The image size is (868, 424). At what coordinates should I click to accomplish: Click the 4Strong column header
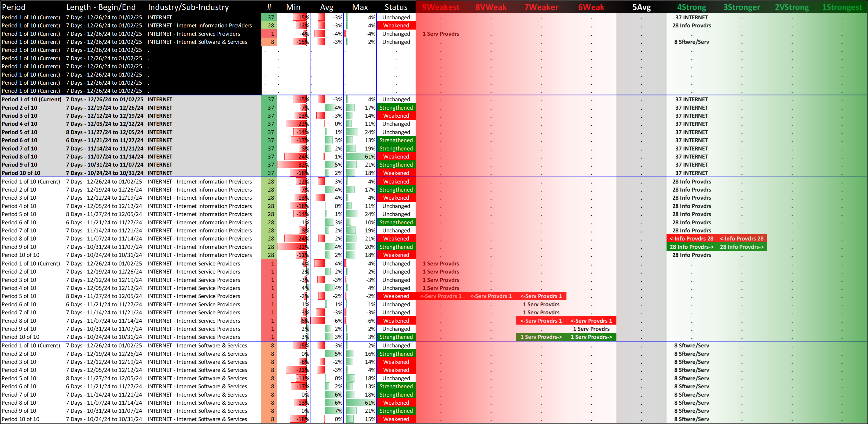[x=691, y=7]
